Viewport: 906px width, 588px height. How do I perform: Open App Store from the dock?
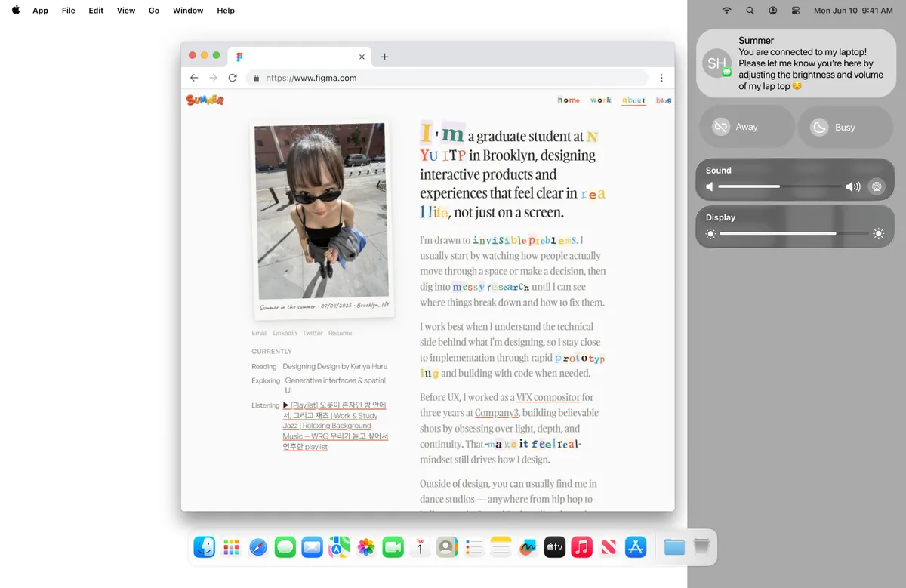tap(636, 547)
